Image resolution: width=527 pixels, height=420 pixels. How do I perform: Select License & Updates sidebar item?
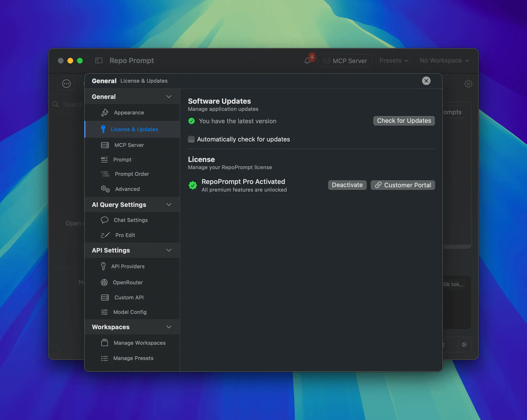[132, 129]
